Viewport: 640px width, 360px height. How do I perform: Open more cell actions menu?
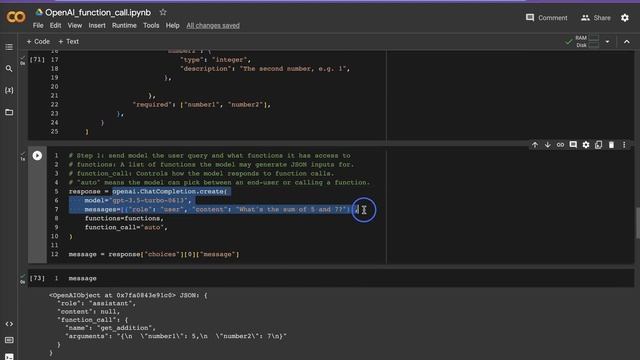624,145
